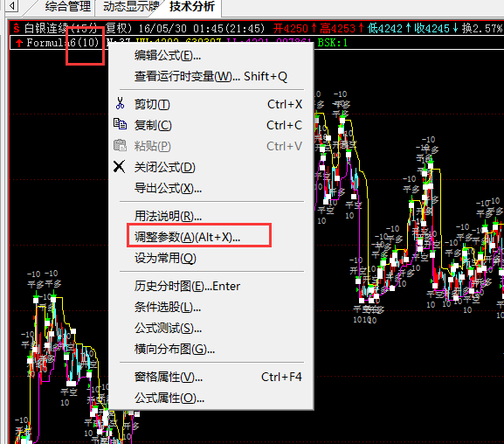Screen dimensions: 504x444
Task: Click the 高4253 high price text
Action: click(337, 29)
